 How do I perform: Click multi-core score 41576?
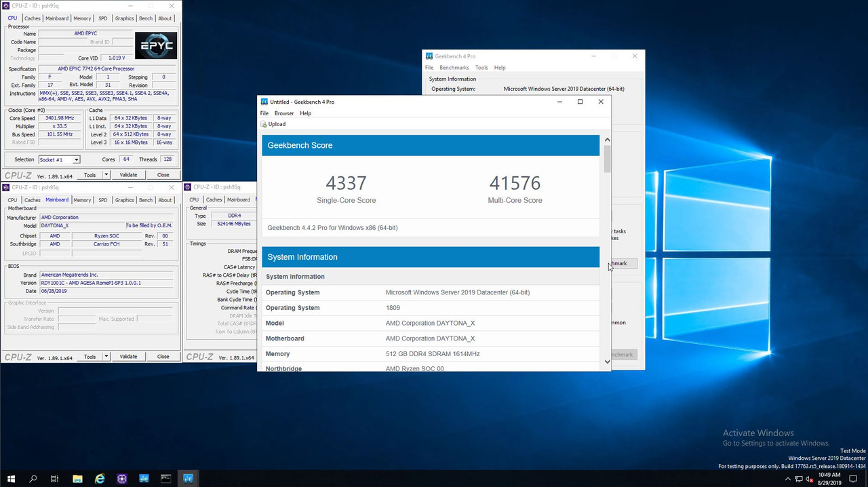[x=515, y=183]
